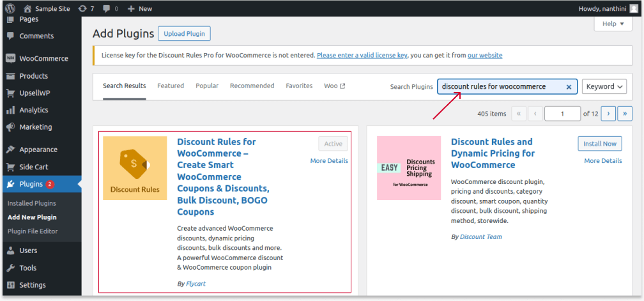Open Please enter a valid license key link
Screen dimensions: 644x301
(362, 55)
